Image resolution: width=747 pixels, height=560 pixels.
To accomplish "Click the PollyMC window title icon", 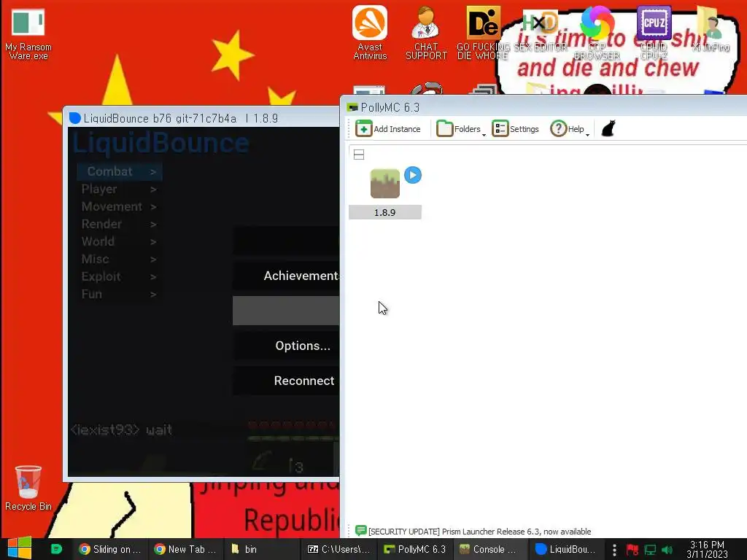I will pyautogui.click(x=352, y=108).
